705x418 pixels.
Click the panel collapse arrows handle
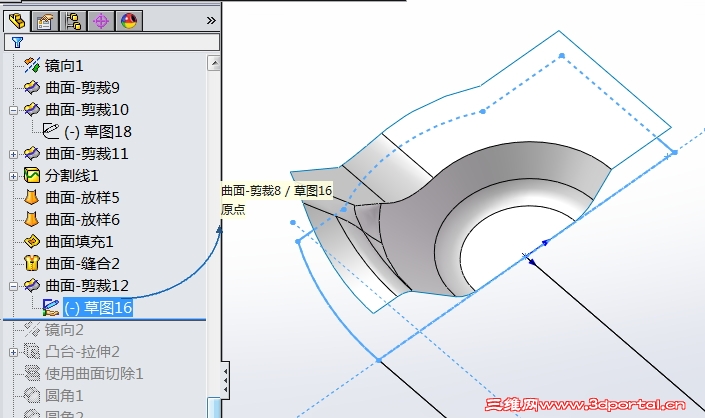click(x=225, y=380)
